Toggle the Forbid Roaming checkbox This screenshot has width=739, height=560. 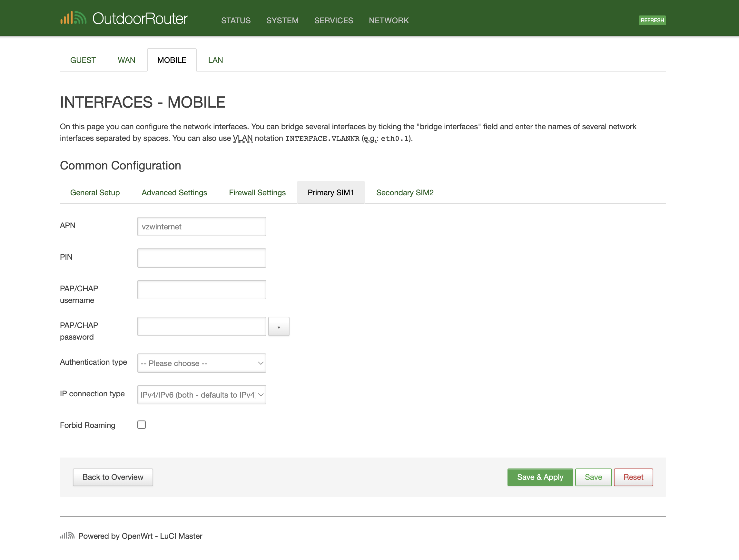point(142,425)
